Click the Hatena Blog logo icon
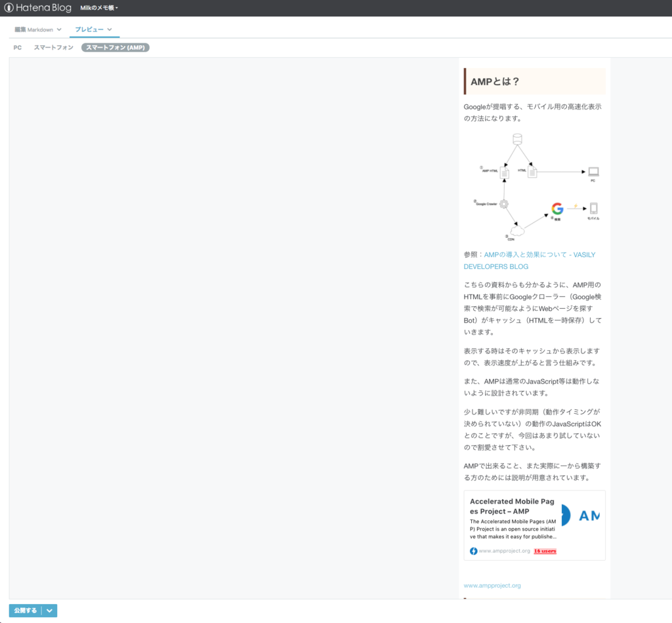This screenshot has height=623, width=672. pyautogui.click(x=9, y=8)
